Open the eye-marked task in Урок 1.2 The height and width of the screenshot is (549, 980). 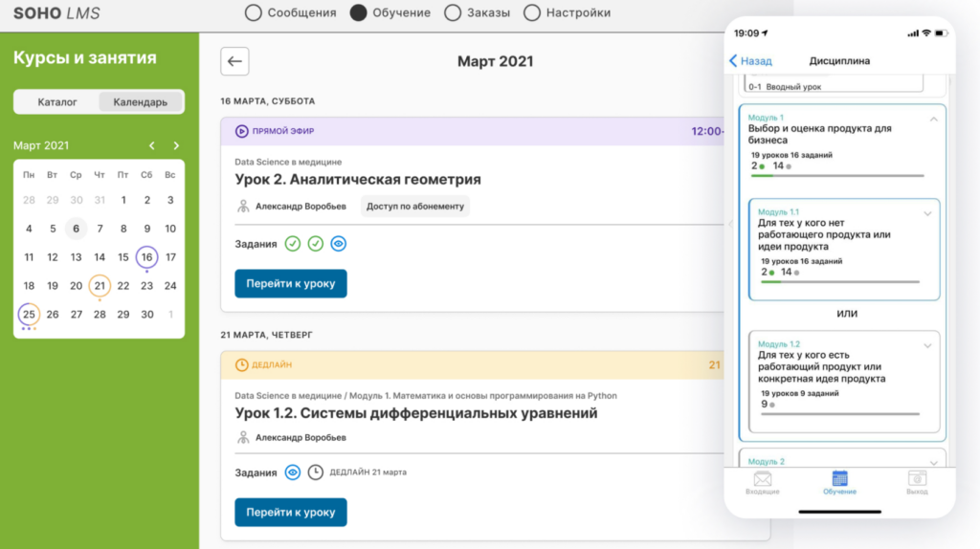[293, 472]
